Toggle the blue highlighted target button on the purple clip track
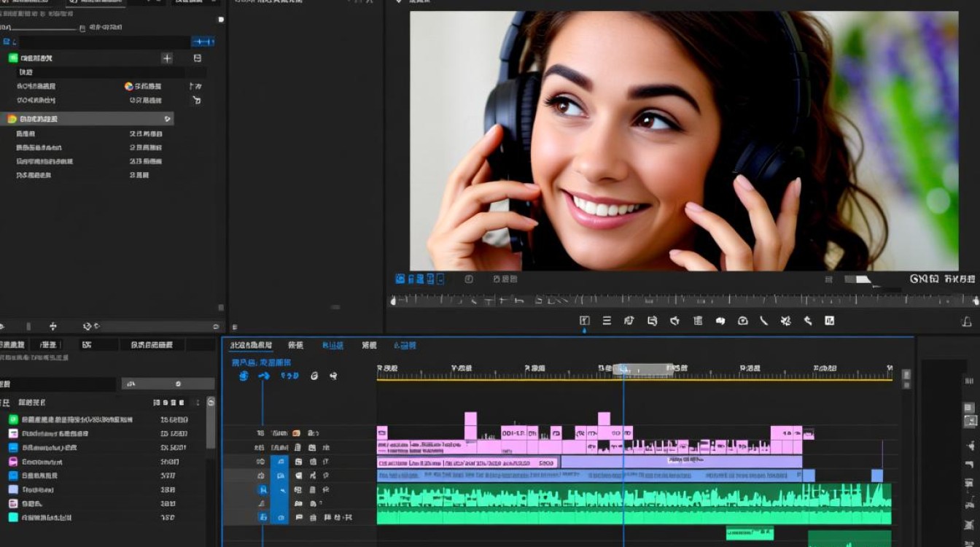The image size is (980, 547). tap(279, 462)
